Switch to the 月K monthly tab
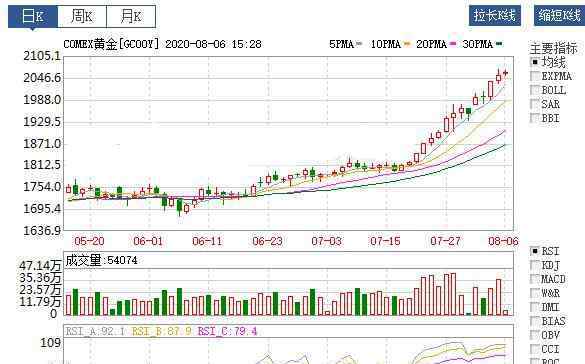 pos(131,16)
